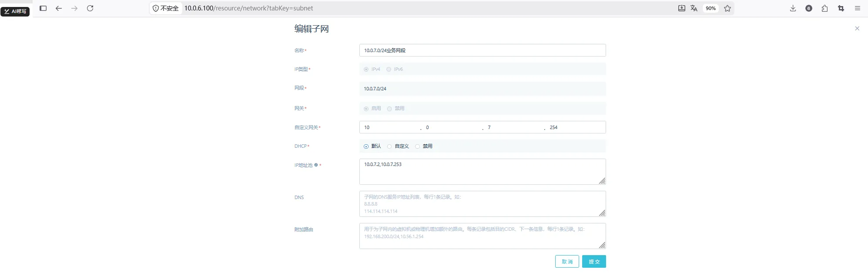This screenshot has width=868, height=276.
Task: Select the IPv4 radio button
Action: (x=366, y=70)
